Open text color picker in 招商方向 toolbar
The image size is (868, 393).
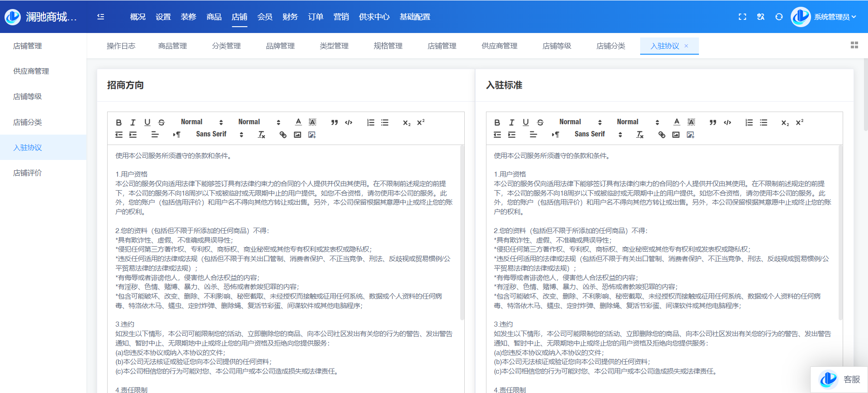(298, 122)
